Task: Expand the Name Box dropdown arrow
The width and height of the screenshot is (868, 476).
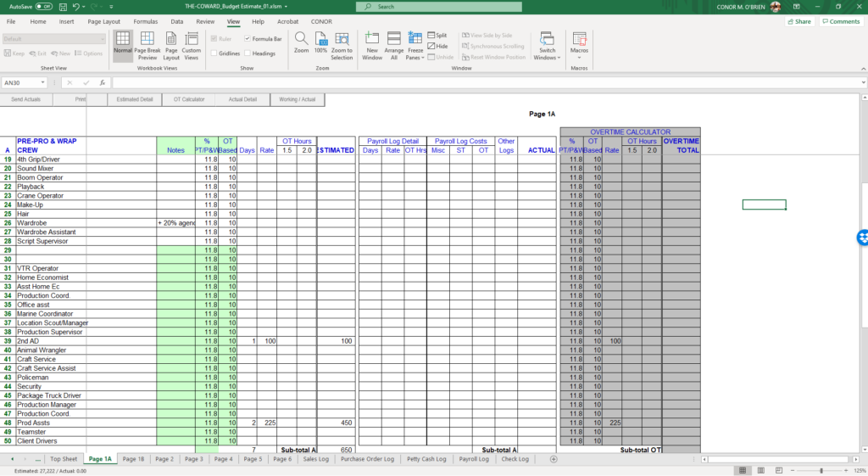Action: click(x=42, y=82)
